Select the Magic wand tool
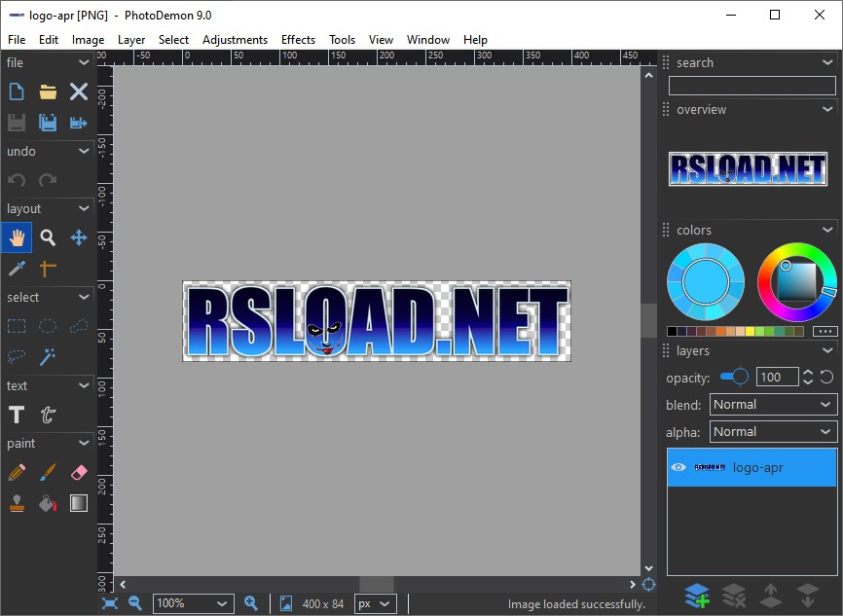This screenshot has width=843, height=616. [x=48, y=356]
